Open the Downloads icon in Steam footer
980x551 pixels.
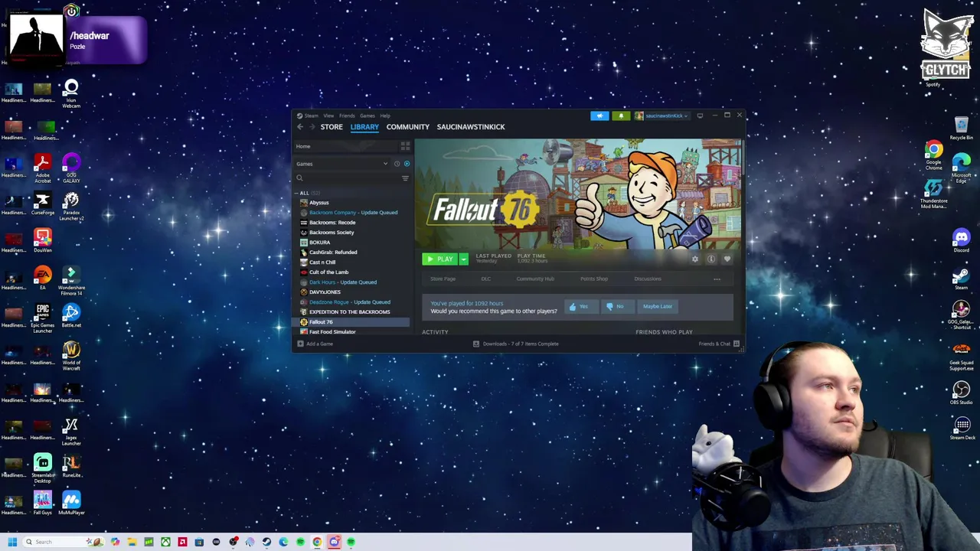(476, 344)
